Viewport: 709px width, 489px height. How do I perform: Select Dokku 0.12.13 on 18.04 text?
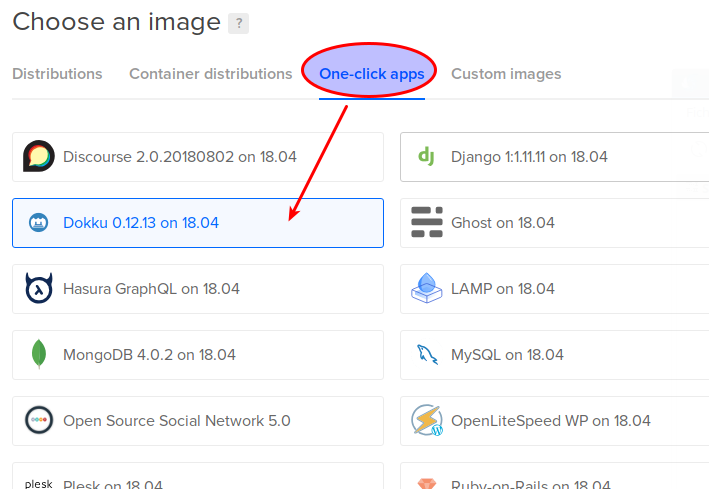pos(141,223)
